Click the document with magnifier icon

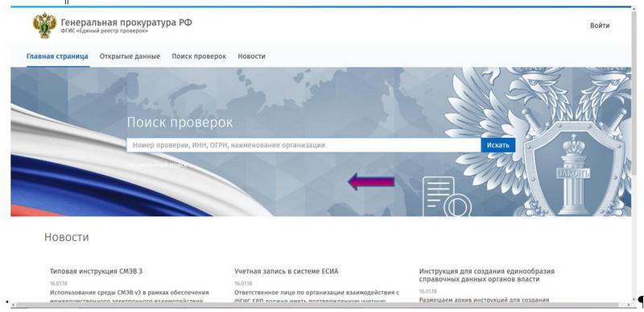[x=447, y=197]
